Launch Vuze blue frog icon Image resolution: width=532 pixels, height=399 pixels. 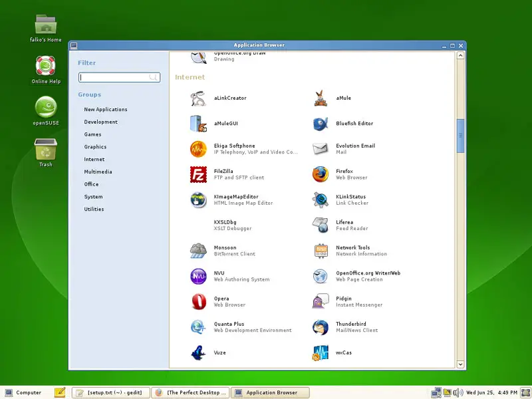(198, 352)
